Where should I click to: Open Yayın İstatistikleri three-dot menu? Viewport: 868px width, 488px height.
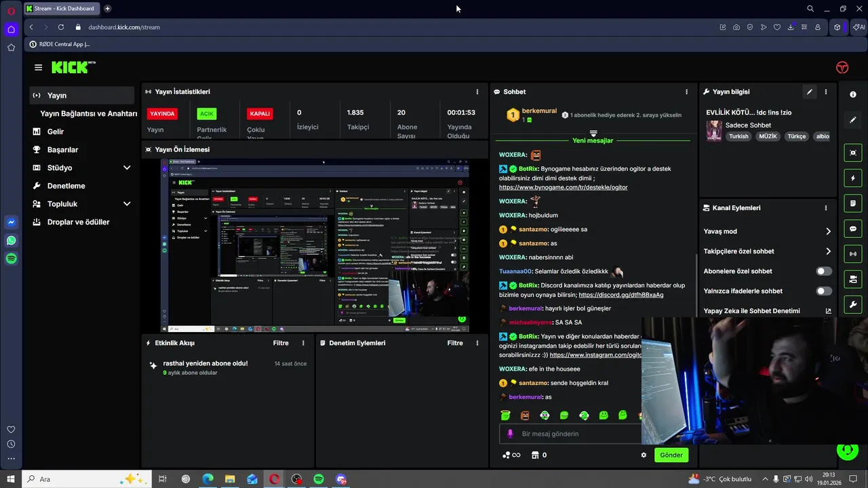pyautogui.click(x=477, y=91)
